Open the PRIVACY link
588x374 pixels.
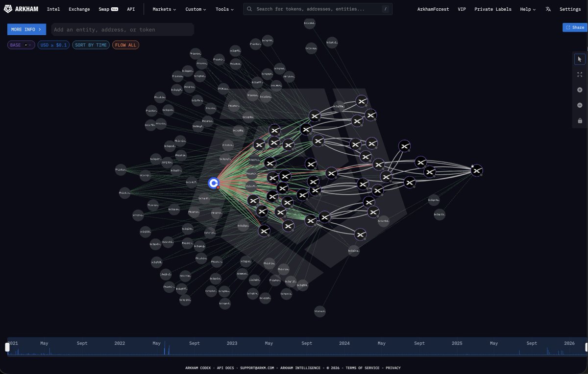click(393, 368)
